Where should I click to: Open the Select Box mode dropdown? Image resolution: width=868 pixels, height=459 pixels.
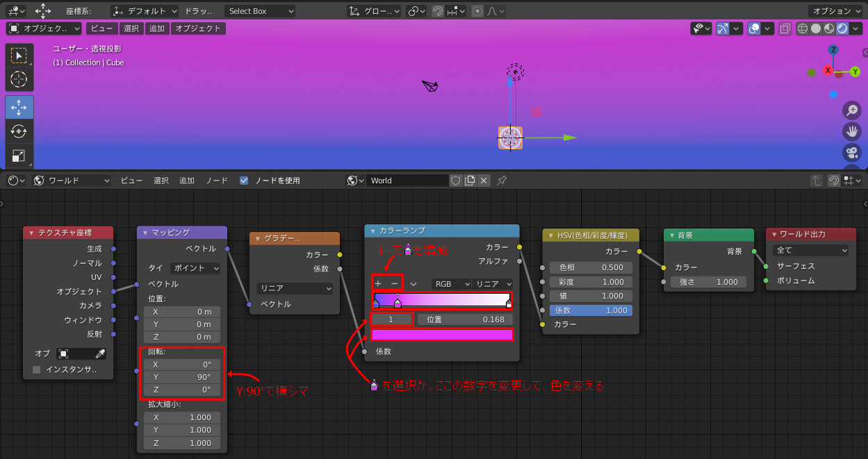tap(260, 11)
